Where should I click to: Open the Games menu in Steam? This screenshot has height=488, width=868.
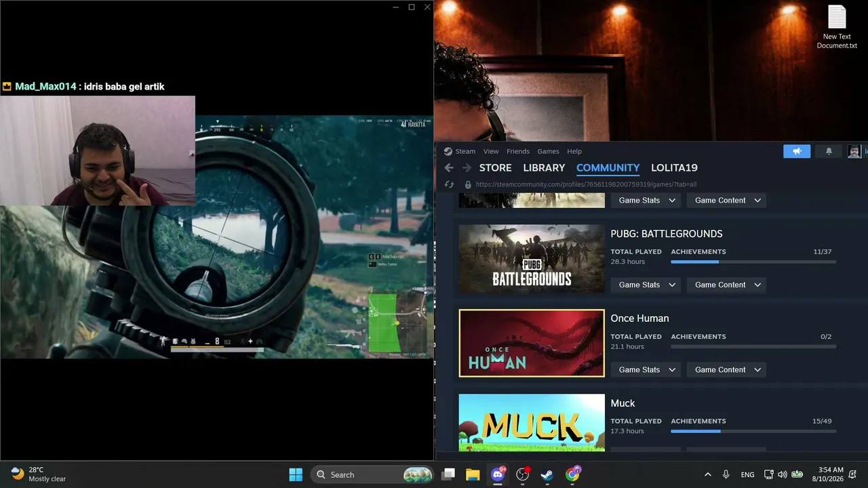548,151
